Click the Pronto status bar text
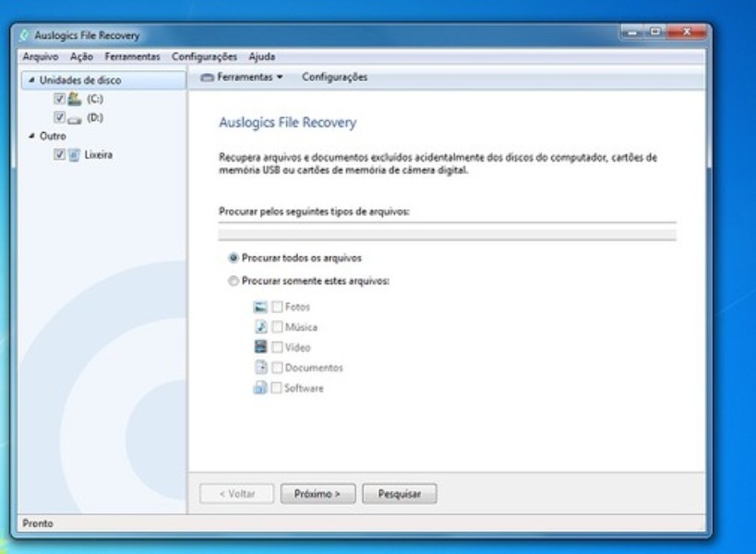 38,524
